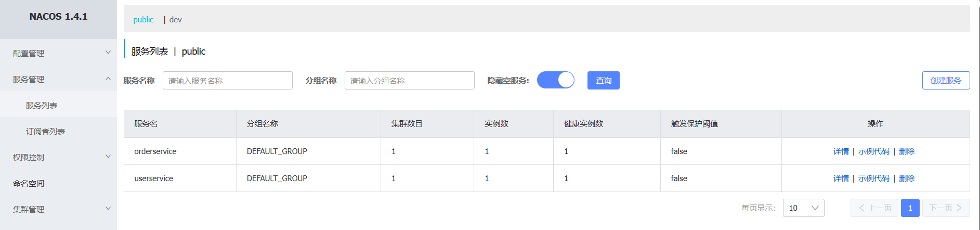Open 详情 for orderservice
The height and width of the screenshot is (230, 980).
(841, 151)
